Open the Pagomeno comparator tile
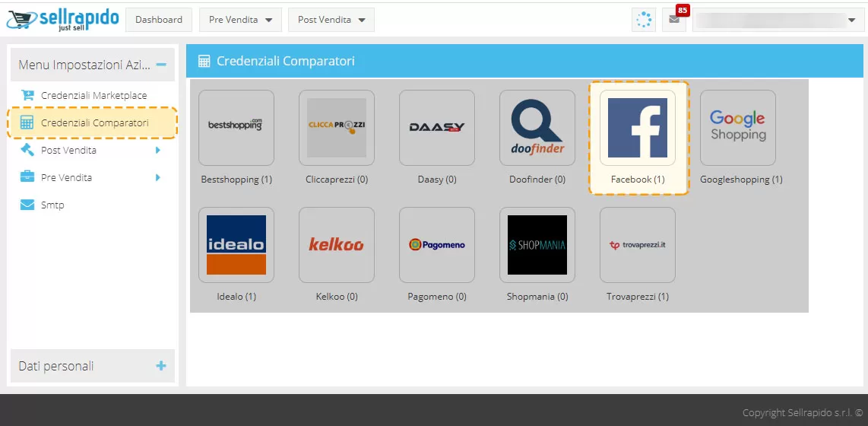The height and width of the screenshot is (426, 868). tap(437, 245)
